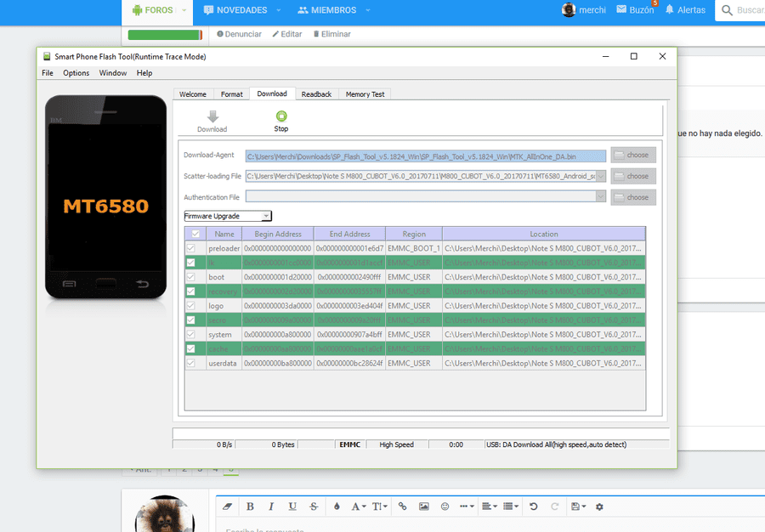Image resolution: width=765 pixels, height=532 pixels.
Task: Click the Flash Tool title bar icon
Action: click(x=47, y=57)
